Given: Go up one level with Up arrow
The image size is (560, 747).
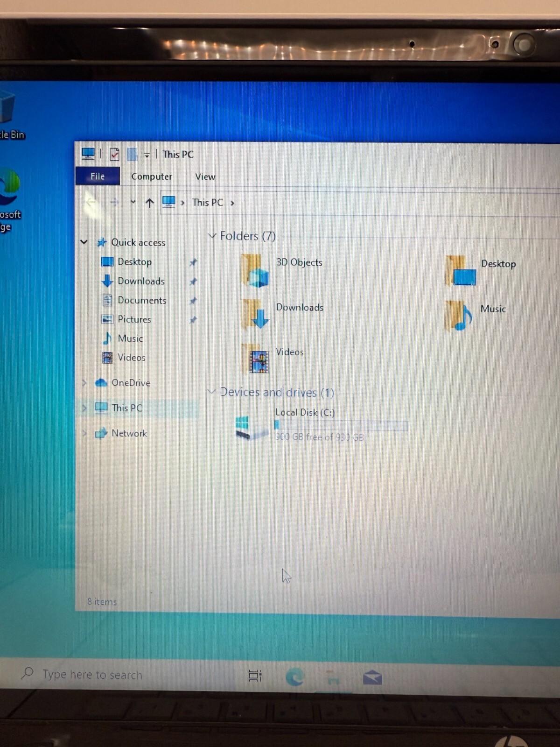Looking at the screenshot, I should [149, 202].
